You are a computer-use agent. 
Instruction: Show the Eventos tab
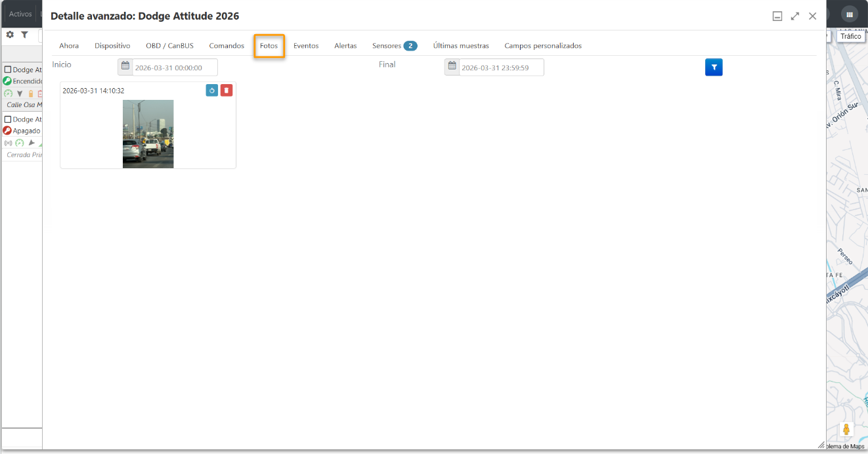tap(306, 46)
